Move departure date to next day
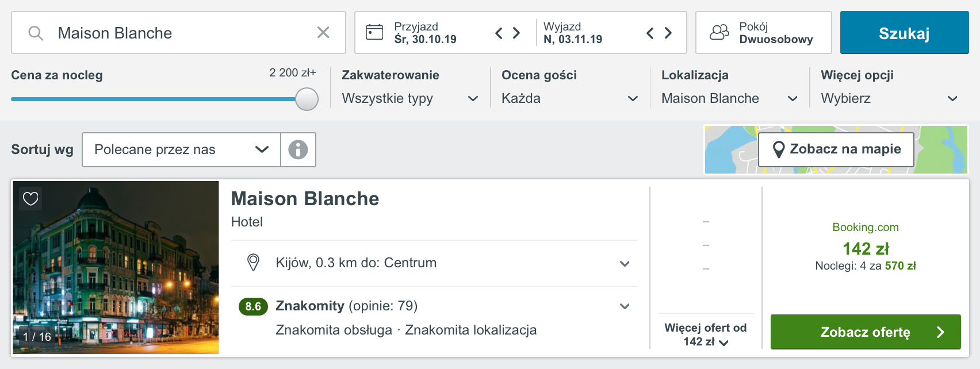The width and height of the screenshot is (980, 369). point(668,33)
